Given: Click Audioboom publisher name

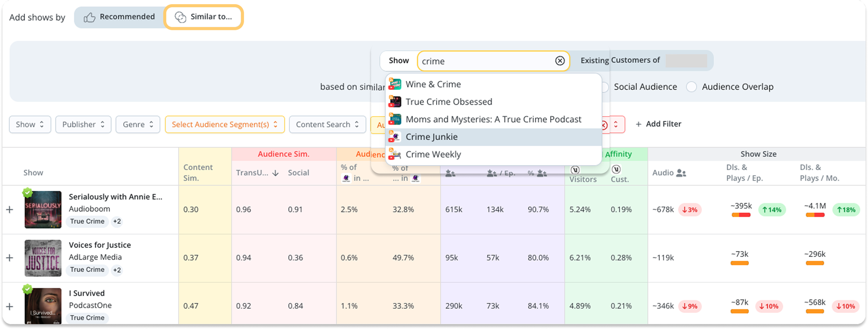Looking at the screenshot, I should [89, 209].
